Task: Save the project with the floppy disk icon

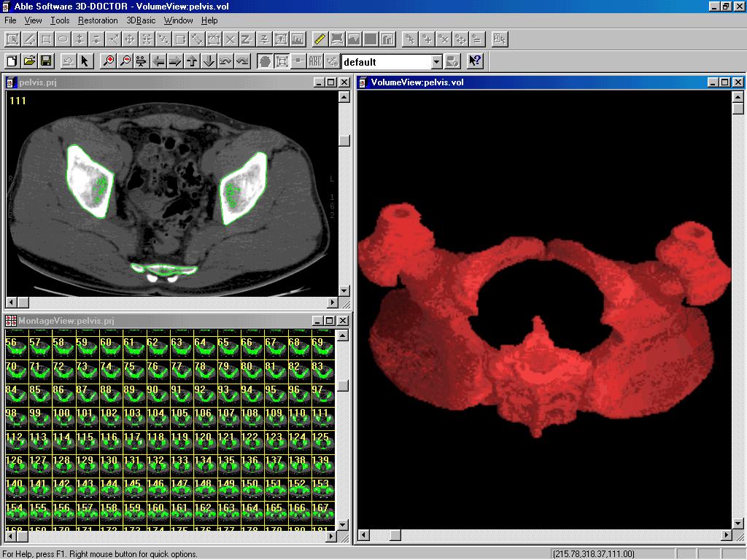Action: click(46, 61)
